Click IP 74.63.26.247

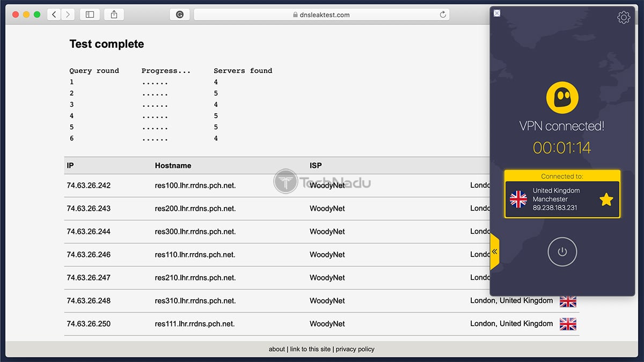pos(89,278)
